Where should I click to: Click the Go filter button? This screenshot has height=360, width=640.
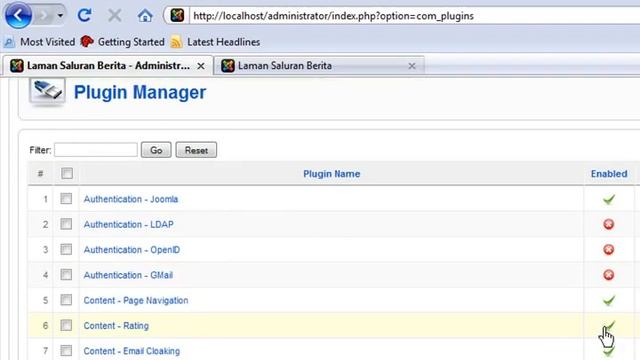[156, 150]
